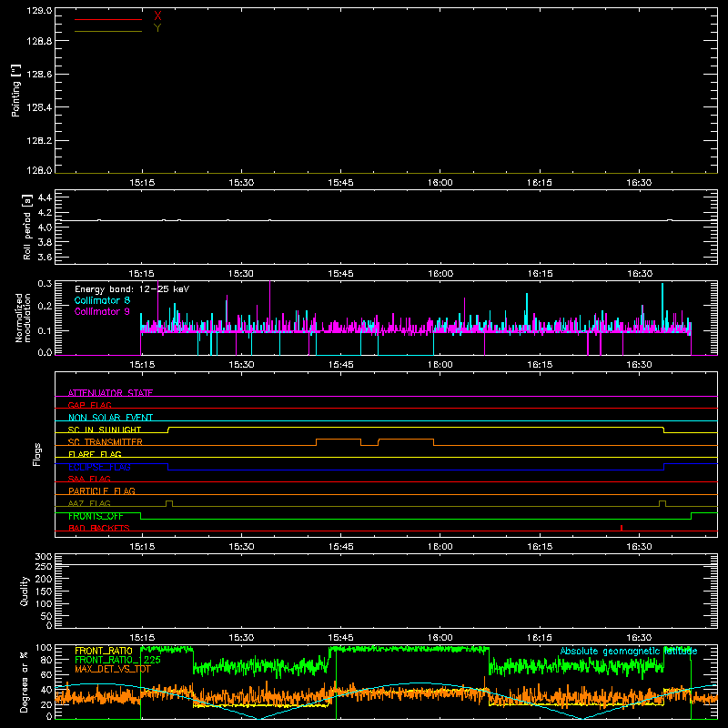Click the red X legend label
Screen dimensions: 728x728
pos(157,16)
